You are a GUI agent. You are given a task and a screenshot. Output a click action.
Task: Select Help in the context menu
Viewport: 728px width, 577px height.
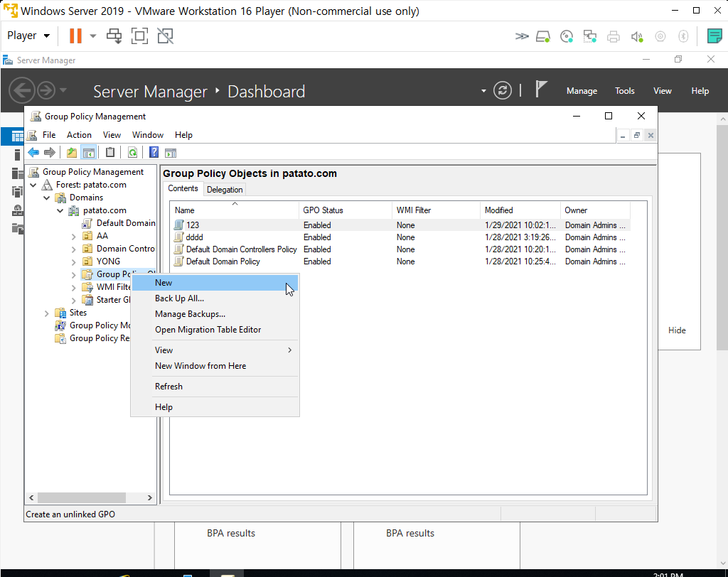[215, 407]
